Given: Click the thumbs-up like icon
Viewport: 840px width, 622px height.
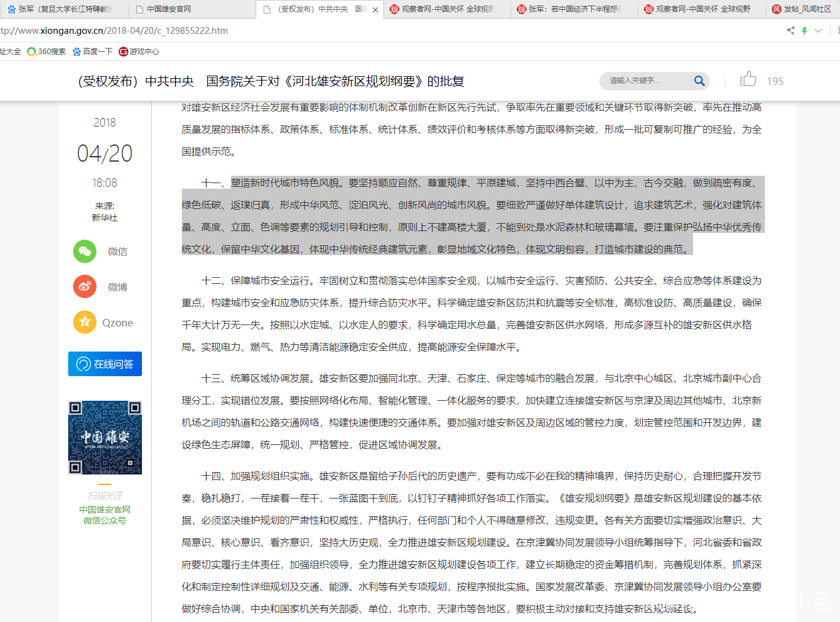Looking at the screenshot, I should tap(748, 79).
